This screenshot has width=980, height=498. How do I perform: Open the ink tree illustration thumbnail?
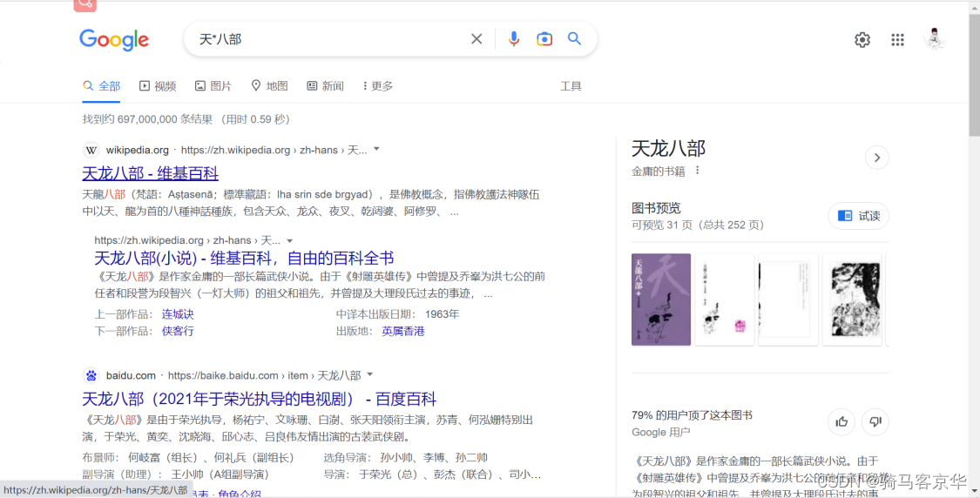coord(852,299)
